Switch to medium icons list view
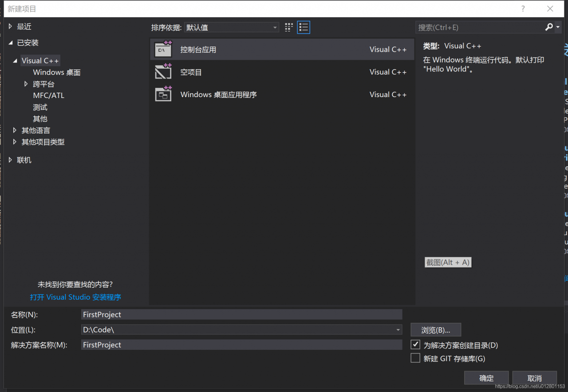The image size is (568, 392). [x=304, y=27]
